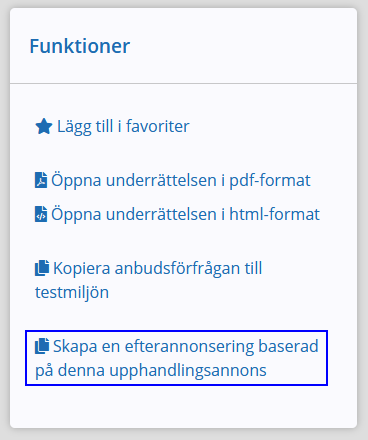Click the word favoriter in first link
368x440 pixels.
click(x=158, y=126)
